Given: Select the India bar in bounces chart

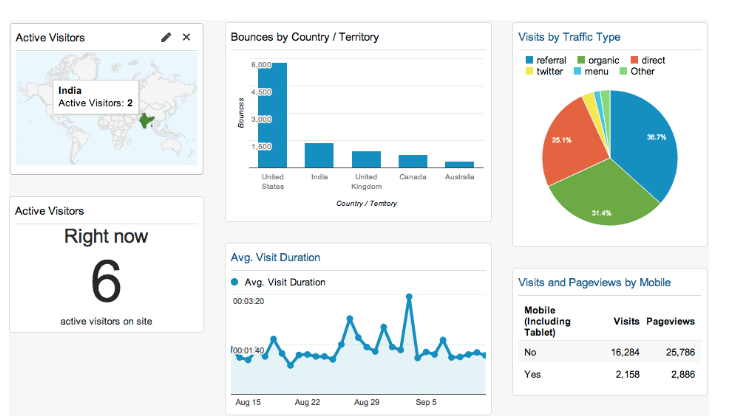Looking at the screenshot, I should [319, 155].
